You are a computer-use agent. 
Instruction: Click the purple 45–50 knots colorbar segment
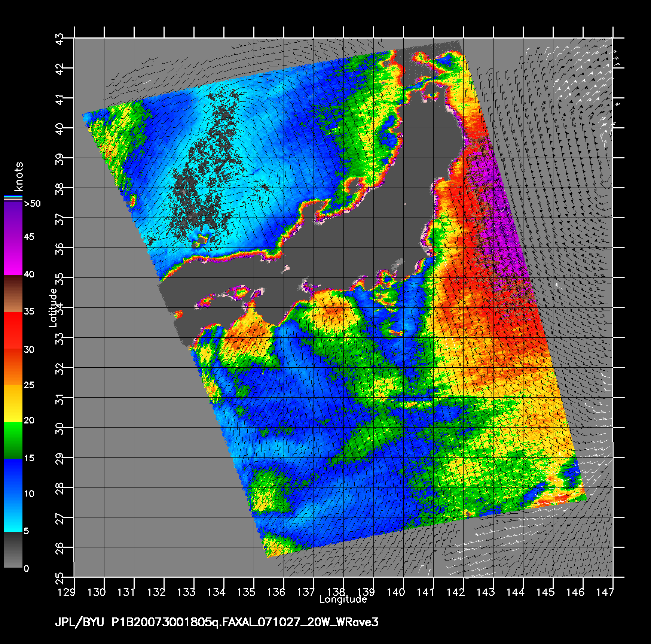[x=13, y=220]
